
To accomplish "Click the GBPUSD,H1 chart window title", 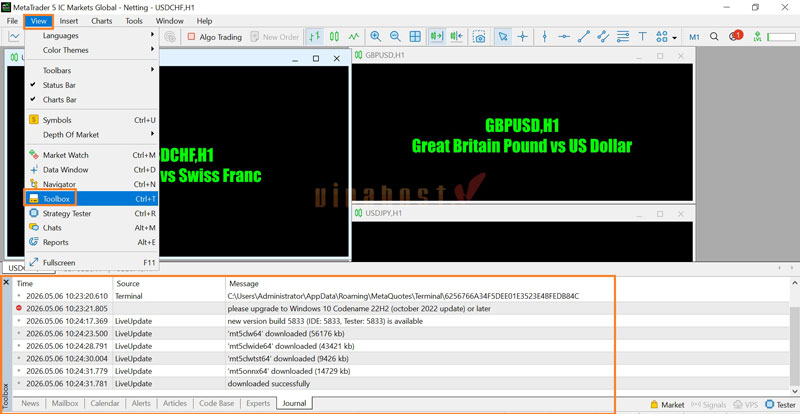I will (x=385, y=55).
